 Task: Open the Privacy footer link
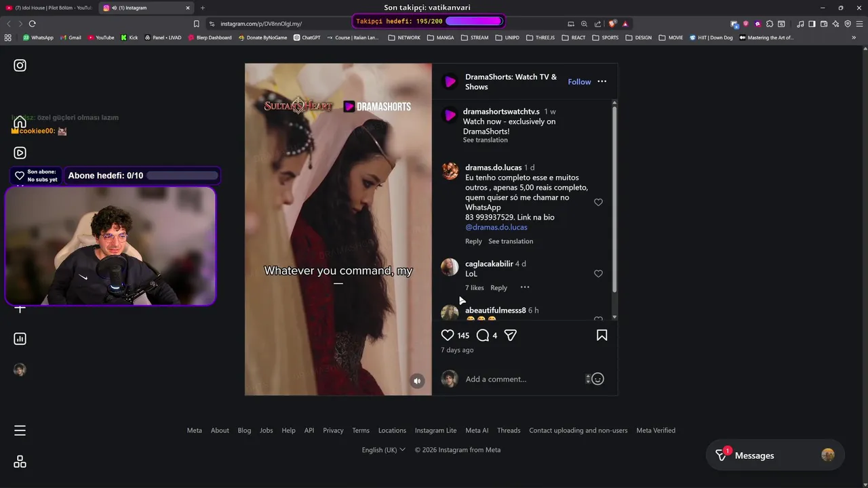click(x=333, y=430)
